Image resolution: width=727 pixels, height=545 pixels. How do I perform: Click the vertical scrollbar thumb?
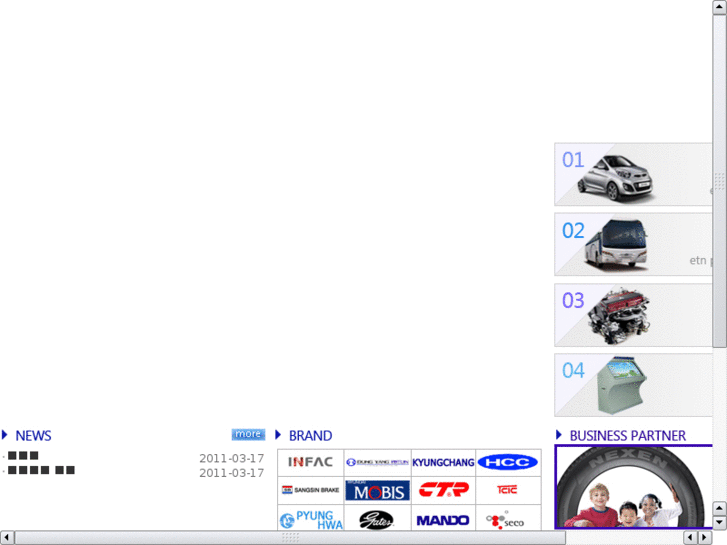pos(720,181)
